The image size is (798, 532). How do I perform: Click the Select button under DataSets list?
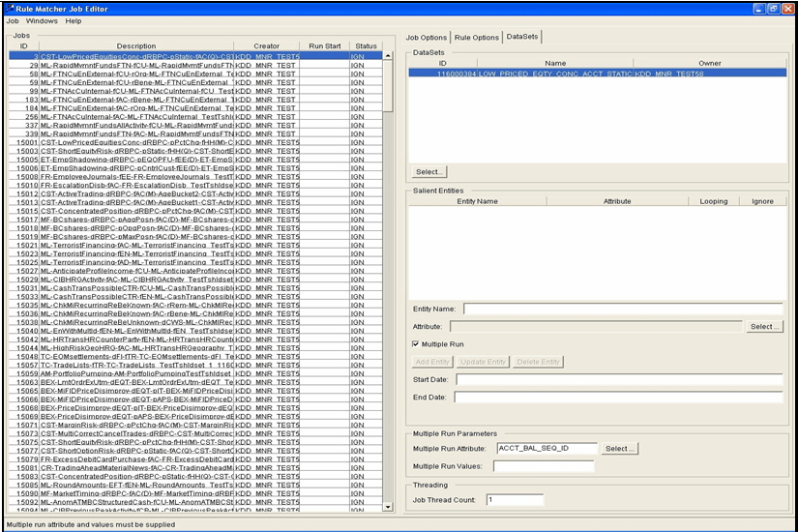429,171
